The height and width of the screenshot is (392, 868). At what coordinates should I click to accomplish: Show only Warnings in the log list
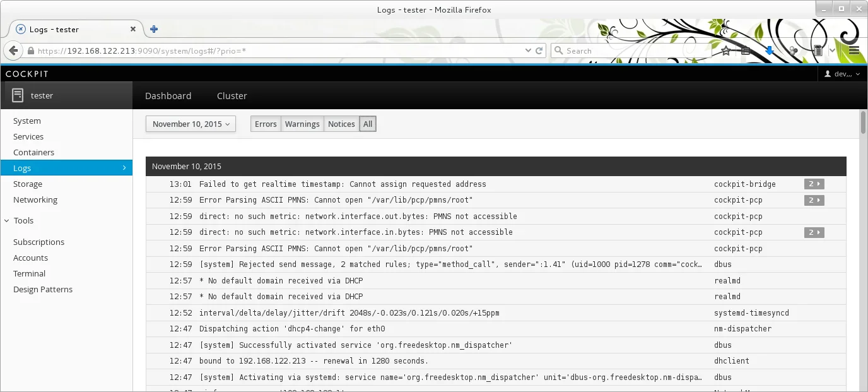[302, 124]
